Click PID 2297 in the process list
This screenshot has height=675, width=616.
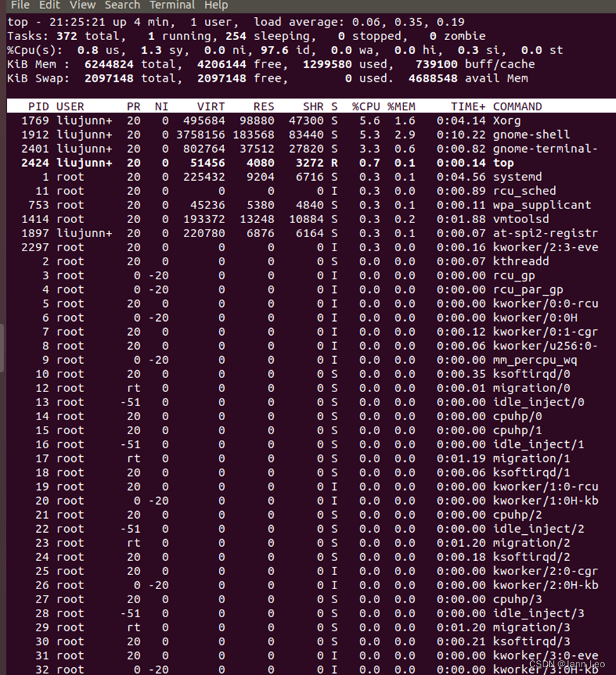(35, 248)
